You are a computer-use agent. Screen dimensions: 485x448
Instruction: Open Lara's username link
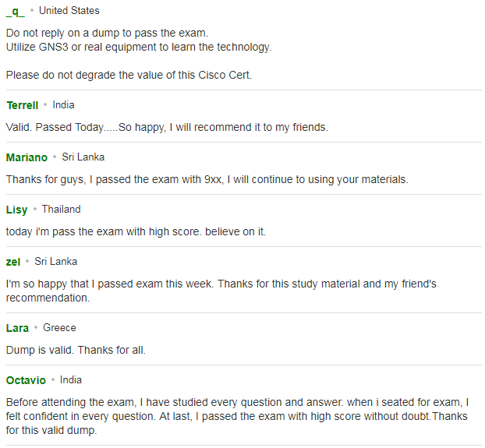point(17,328)
